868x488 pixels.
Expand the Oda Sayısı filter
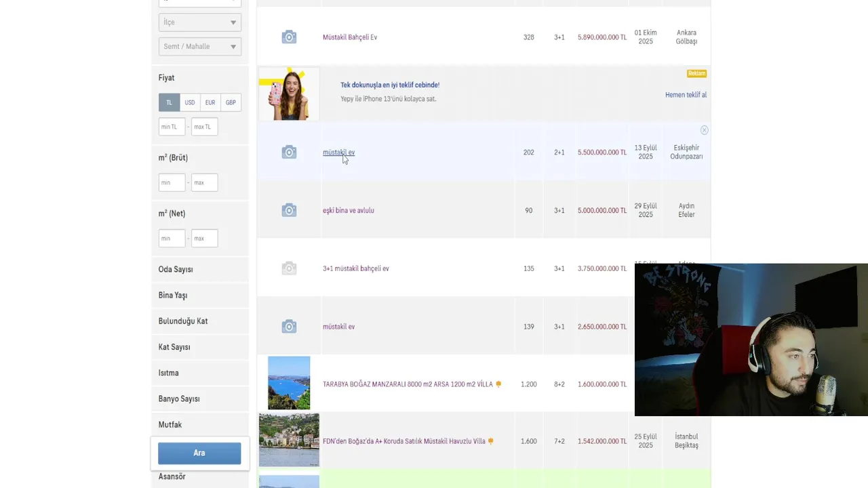(199, 269)
